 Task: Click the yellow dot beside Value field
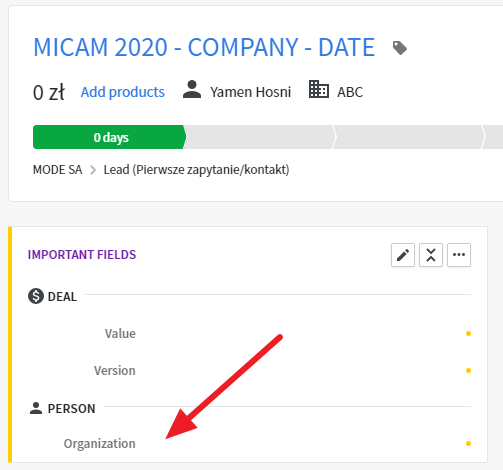(x=468, y=333)
